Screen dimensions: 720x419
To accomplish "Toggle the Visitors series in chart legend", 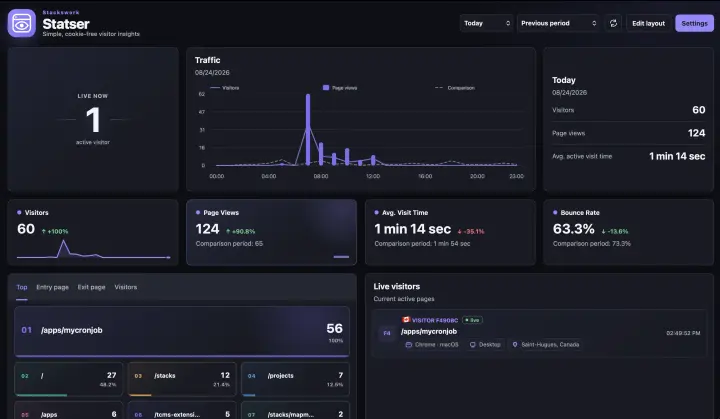I will (225, 88).
